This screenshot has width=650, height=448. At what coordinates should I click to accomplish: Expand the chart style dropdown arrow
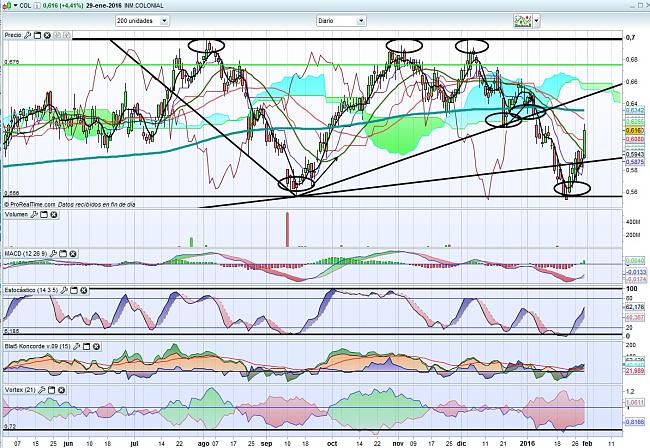click(536, 19)
